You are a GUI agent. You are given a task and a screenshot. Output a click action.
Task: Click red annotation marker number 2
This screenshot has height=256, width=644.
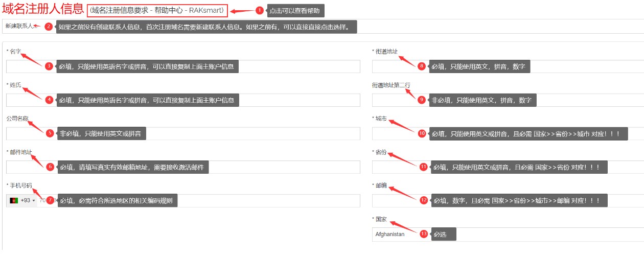pos(49,27)
